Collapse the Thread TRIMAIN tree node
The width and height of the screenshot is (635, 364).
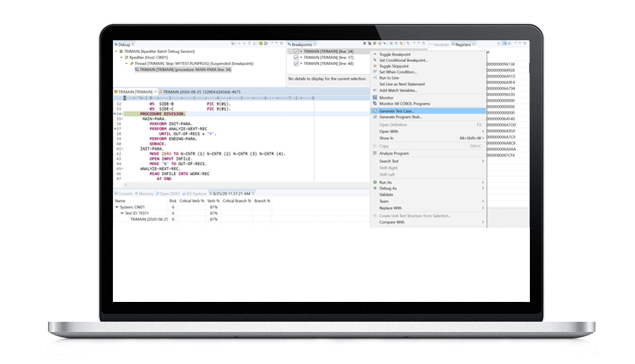[127, 63]
